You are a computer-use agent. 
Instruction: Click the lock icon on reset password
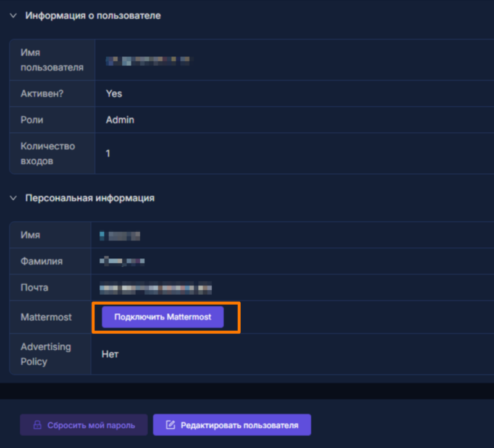tap(38, 425)
